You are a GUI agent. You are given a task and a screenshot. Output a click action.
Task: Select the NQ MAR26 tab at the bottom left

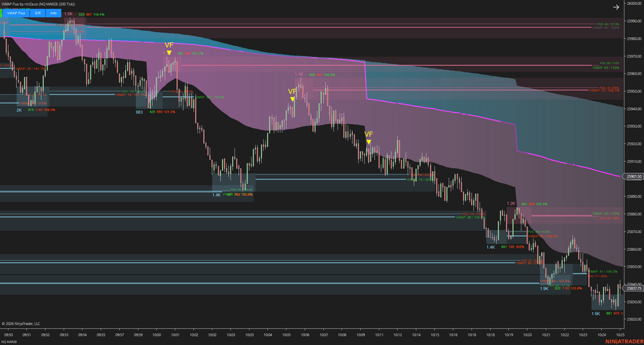click(9, 342)
